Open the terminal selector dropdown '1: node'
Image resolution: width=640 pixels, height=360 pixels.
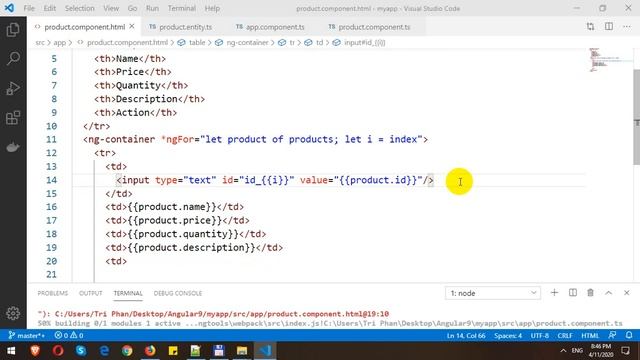(493, 293)
